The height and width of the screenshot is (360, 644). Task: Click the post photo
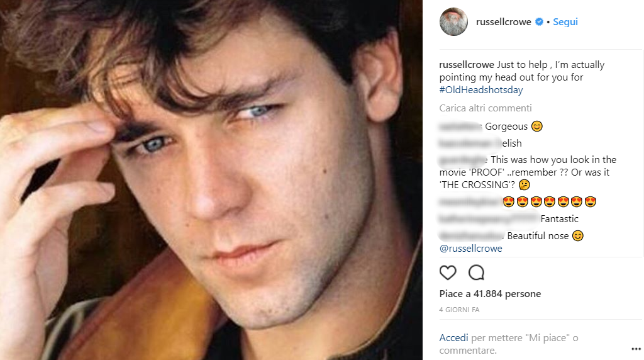click(211, 180)
